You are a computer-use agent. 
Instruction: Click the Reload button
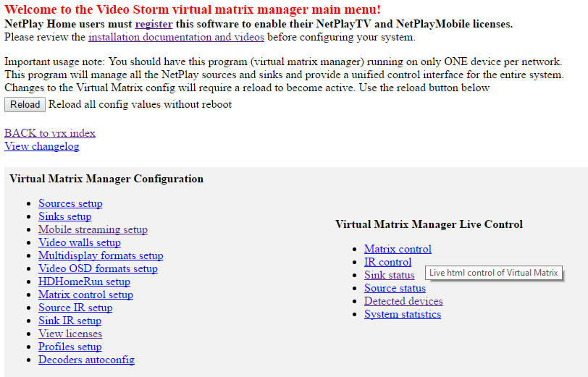click(x=25, y=104)
